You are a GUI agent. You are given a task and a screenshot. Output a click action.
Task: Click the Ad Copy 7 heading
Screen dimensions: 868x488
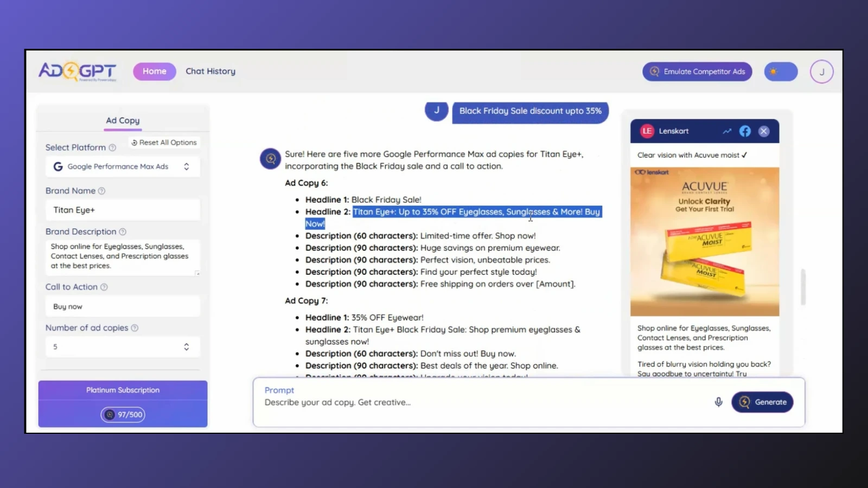[x=306, y=301]
